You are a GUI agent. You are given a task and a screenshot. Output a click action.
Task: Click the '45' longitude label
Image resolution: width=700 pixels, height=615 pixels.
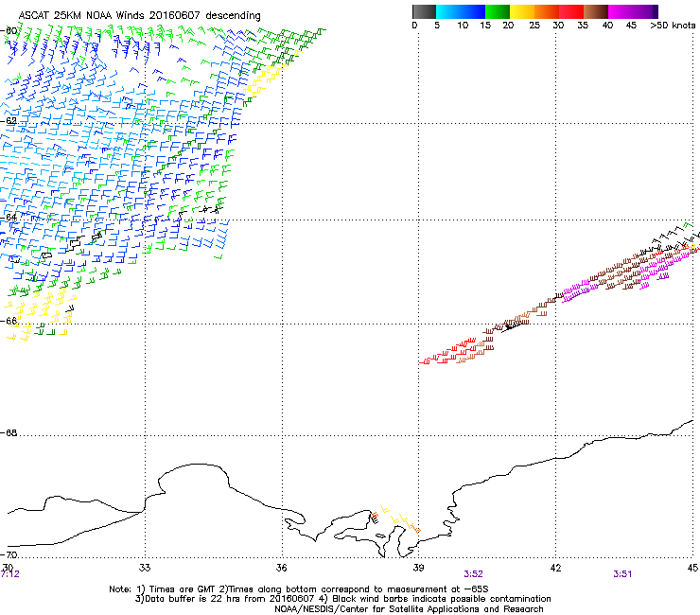[x=692, y=568]
